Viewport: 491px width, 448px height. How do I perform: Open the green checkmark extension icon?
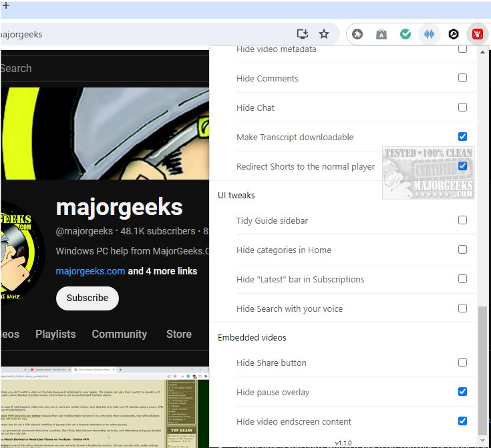tap(405, 34)
